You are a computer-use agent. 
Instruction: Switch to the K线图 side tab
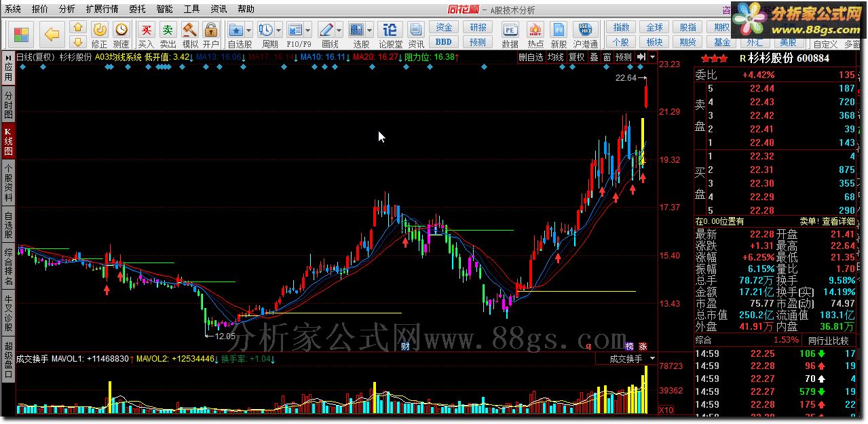[8, 141]
